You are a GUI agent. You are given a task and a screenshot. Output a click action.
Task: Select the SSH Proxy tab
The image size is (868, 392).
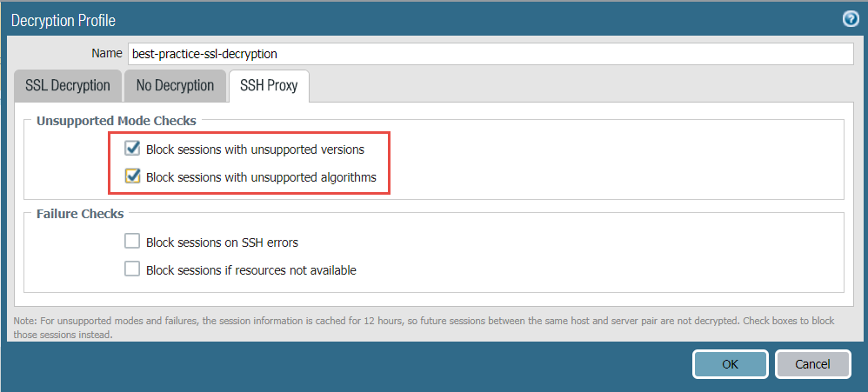point(269,85)
